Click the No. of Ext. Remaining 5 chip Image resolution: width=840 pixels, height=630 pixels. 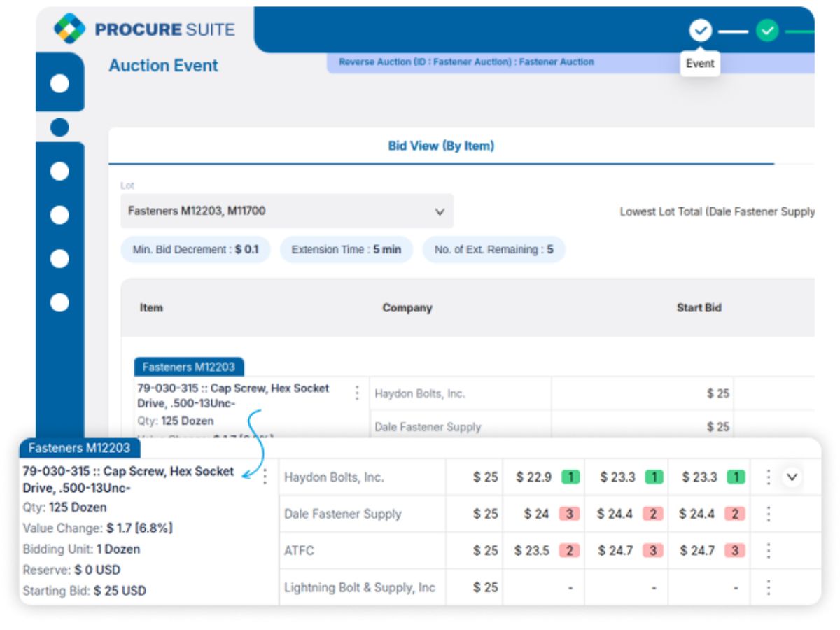tap(493, 249)
